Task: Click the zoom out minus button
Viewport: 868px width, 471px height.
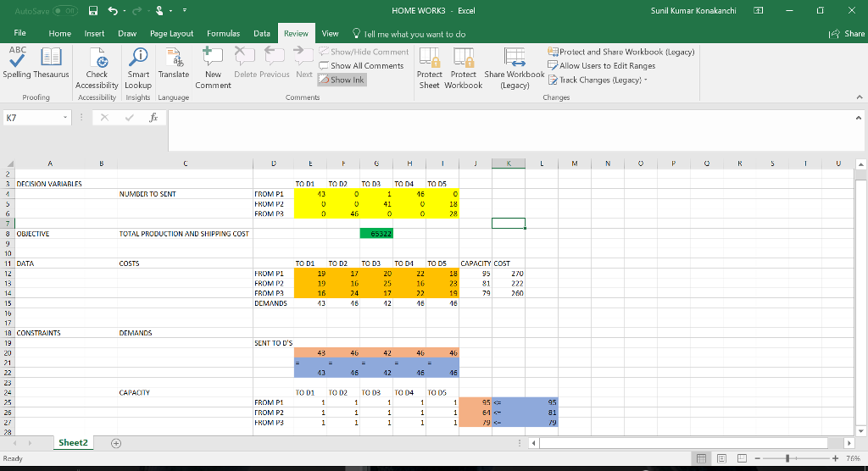Action: tap(757, 458)
